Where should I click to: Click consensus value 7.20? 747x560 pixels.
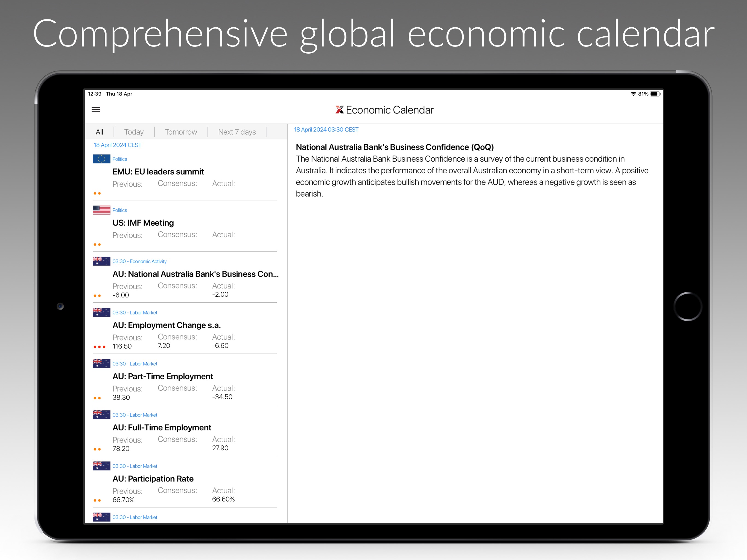coord(164,346)
